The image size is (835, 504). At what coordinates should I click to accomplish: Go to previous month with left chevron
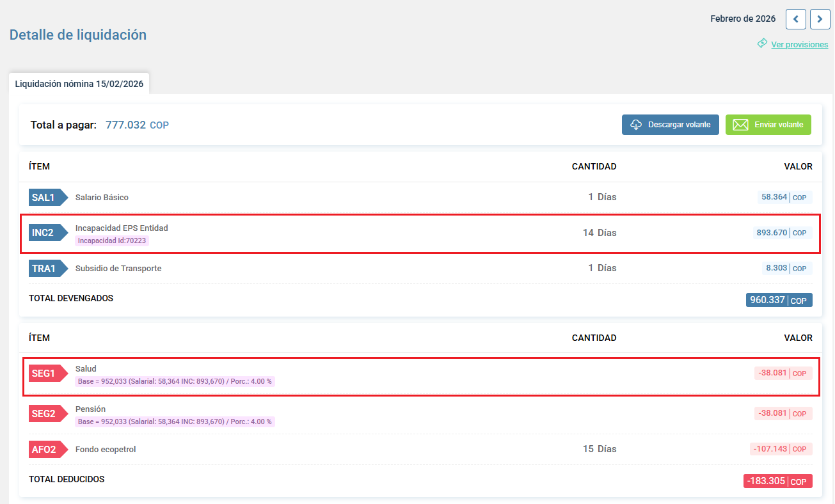pyautogui.click(x=795, y=19)
